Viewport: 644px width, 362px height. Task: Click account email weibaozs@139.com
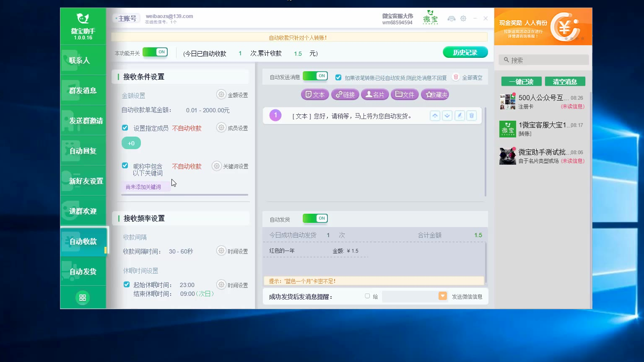pos(169,16)
